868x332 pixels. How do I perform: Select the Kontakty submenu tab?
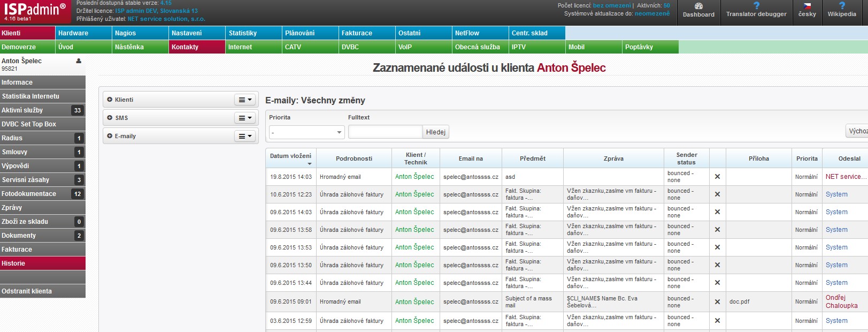[x=197, y=47]
